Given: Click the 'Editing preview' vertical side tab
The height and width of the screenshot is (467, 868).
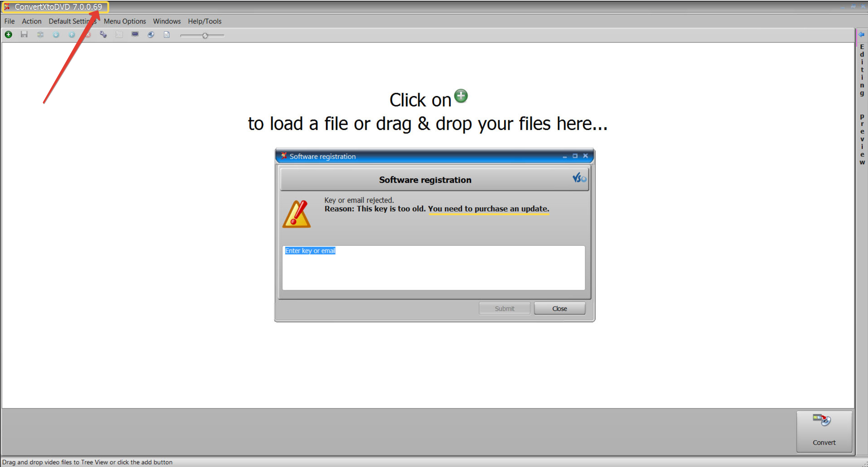Looking at the screenshot, I should click(x=862, y=104).
